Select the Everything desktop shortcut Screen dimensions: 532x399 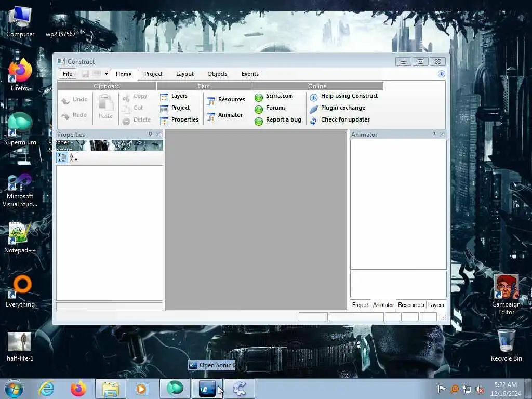20,292
